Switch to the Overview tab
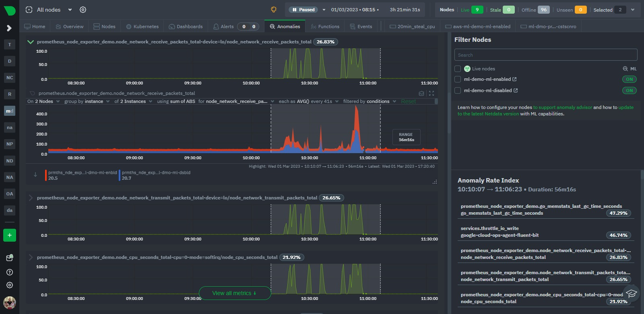 coord(70,27)
